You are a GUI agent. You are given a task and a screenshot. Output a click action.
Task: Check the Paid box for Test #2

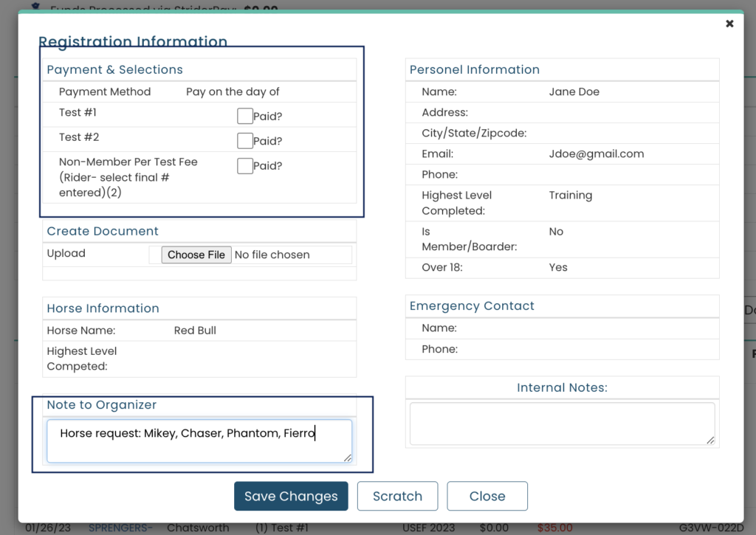point(244,140)
